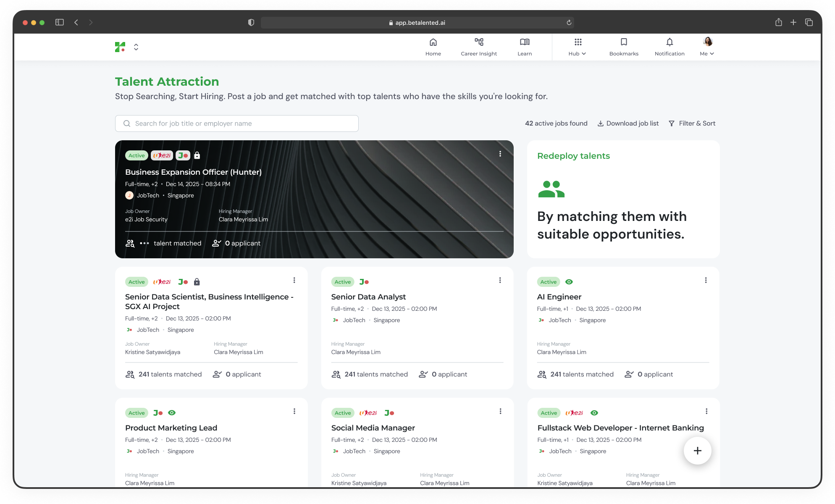Toggle the eye icon on Fullstack Web Developer card
The width and height of the screenshot is (835, 504).
click(x=594, y=413)
